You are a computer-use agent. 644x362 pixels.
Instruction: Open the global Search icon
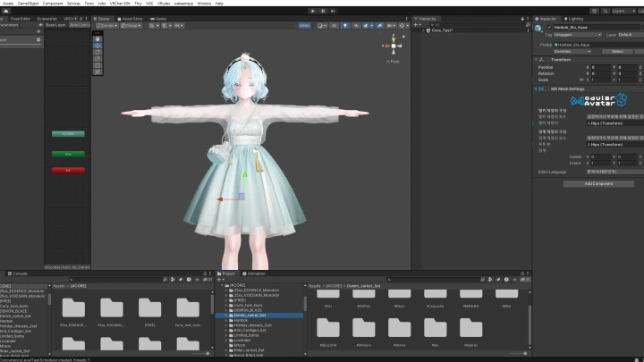(605, 11)
